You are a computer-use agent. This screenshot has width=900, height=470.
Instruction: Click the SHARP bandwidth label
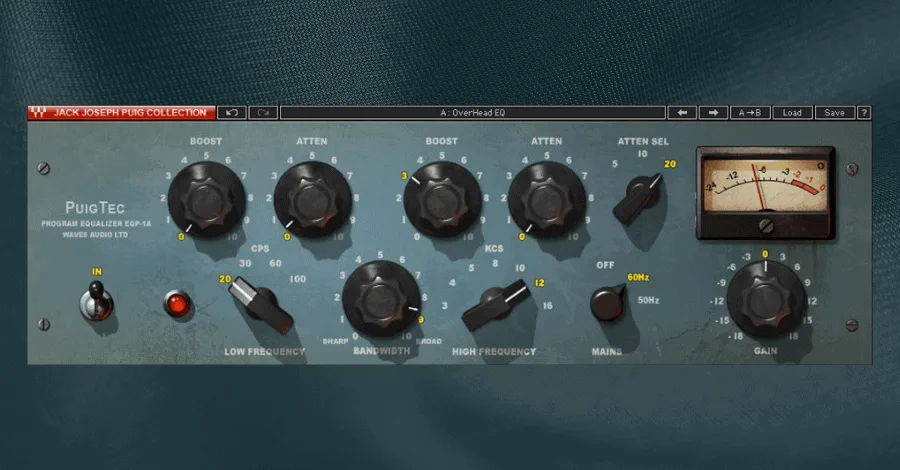point(335,341)
